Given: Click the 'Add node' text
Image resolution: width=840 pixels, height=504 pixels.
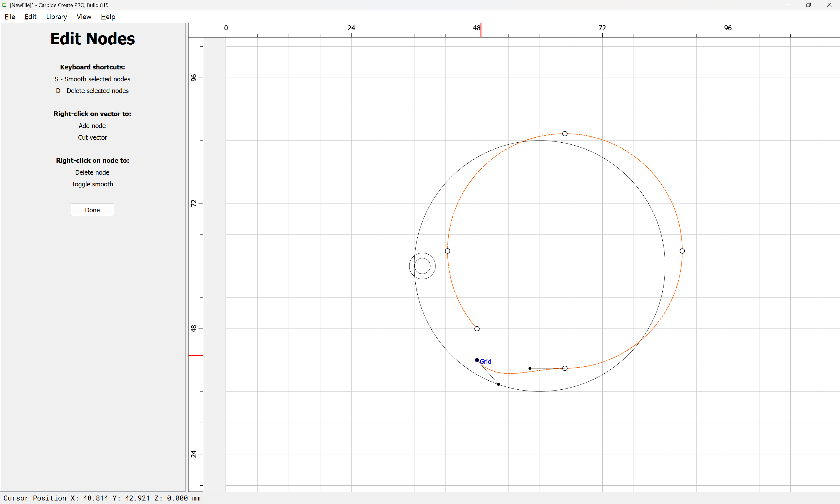Looking at the screenshot, I should point(92,126).
